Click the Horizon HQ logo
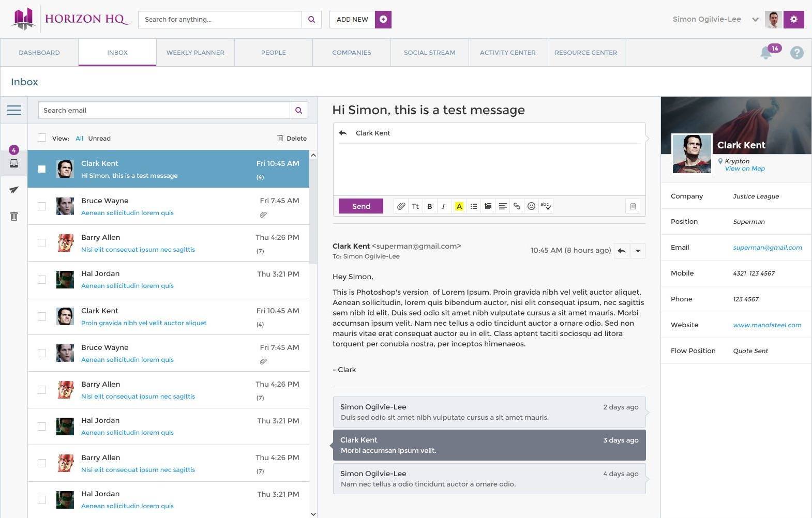This screenshot has height=518, width=812. pyautogui.click(x=70, y=19)
